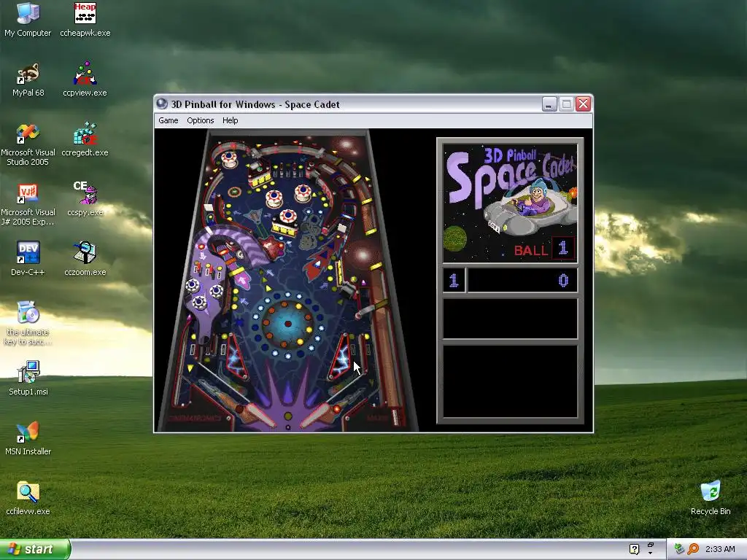Viewport: 747px width, 560px height.
Task: Select the MSN Installer desktop icon
Action: pos(28,438)
